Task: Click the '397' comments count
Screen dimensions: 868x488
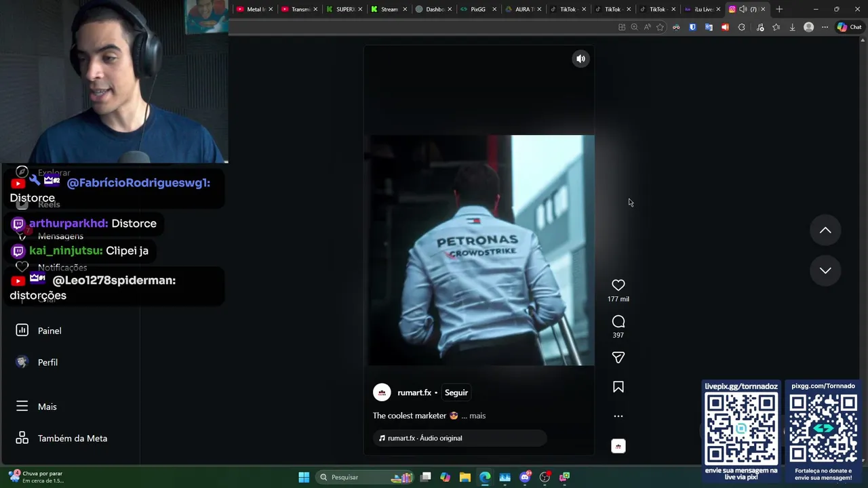Action: pos(618,335)
